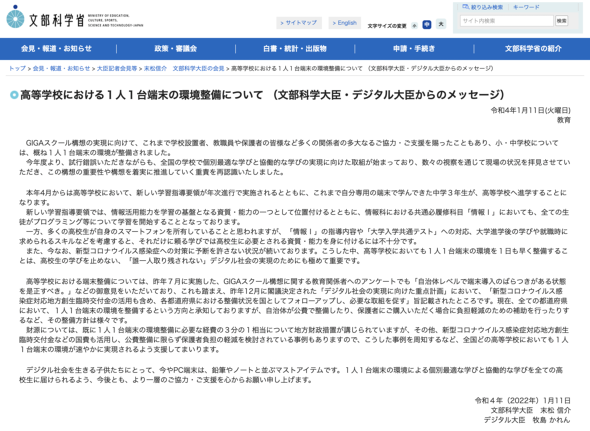Select small font size (小) button
Screen dimensions: 590x431
[x=414, y=26]
